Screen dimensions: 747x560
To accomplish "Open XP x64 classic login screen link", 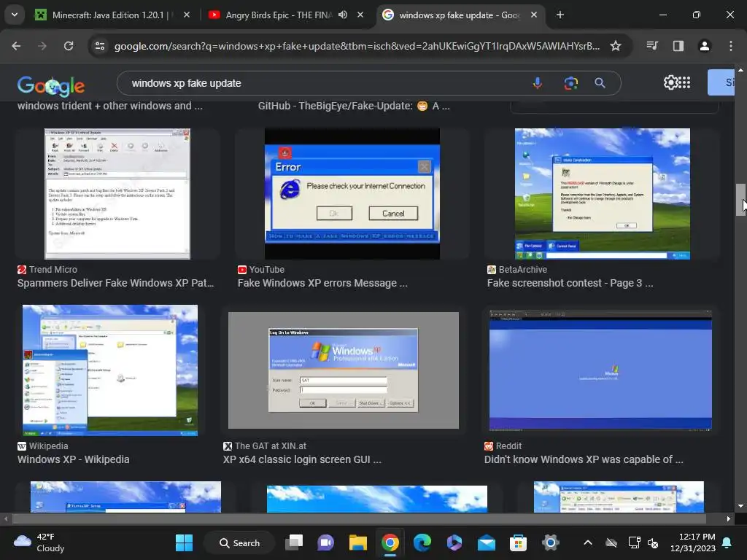I will pos(302,459).
